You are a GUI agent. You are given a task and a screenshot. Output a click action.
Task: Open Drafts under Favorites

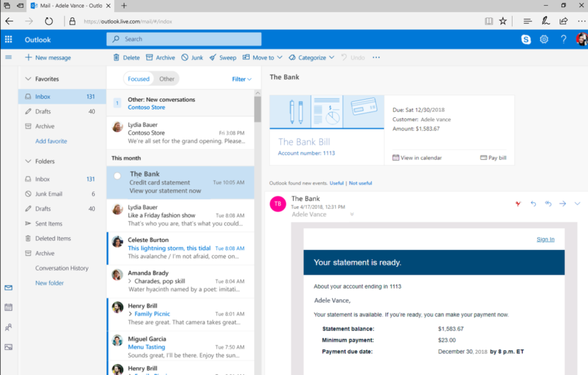(63, 111)
